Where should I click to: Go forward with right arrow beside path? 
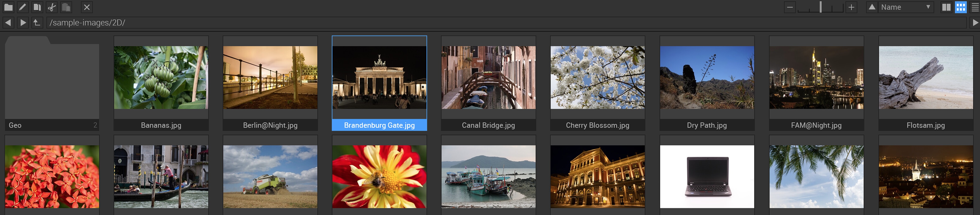(x=23, y=23)
